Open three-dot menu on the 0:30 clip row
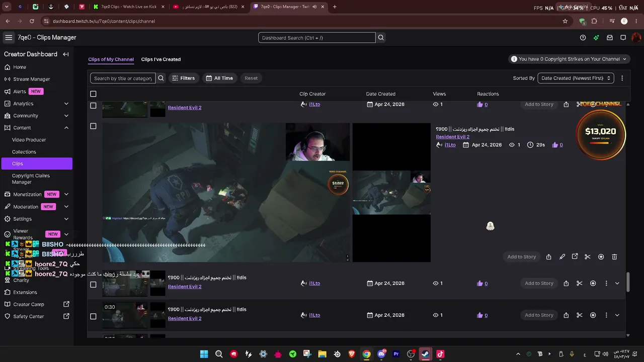The width and height of the screenshot is (644, 362). 606,315
